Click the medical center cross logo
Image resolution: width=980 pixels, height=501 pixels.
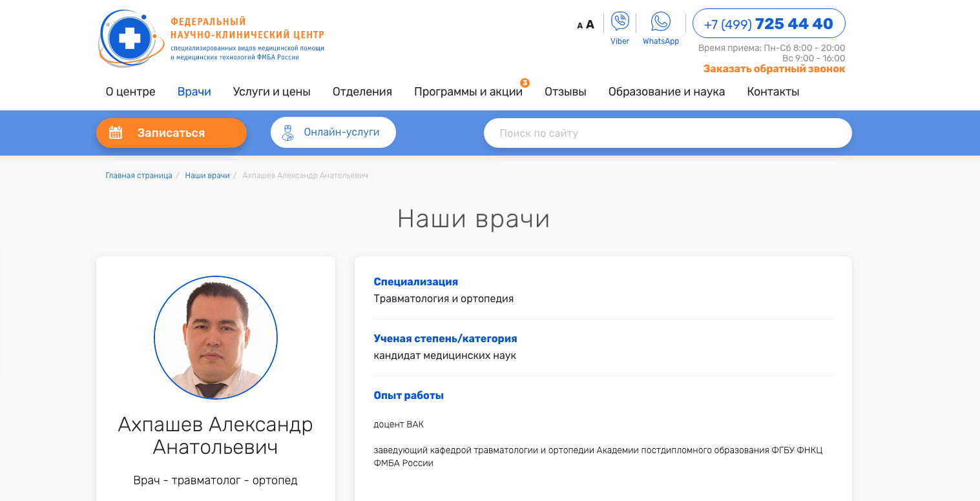click(x=130, y=39)
